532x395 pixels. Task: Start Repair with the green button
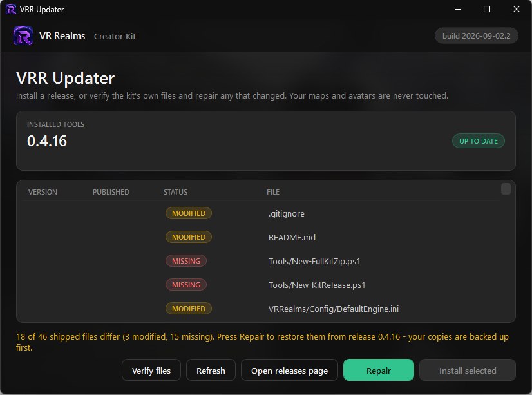click(x=379, y=371)
